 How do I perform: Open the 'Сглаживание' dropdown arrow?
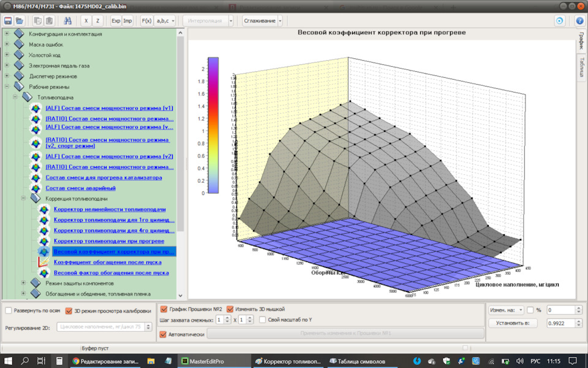pos(280,21)
